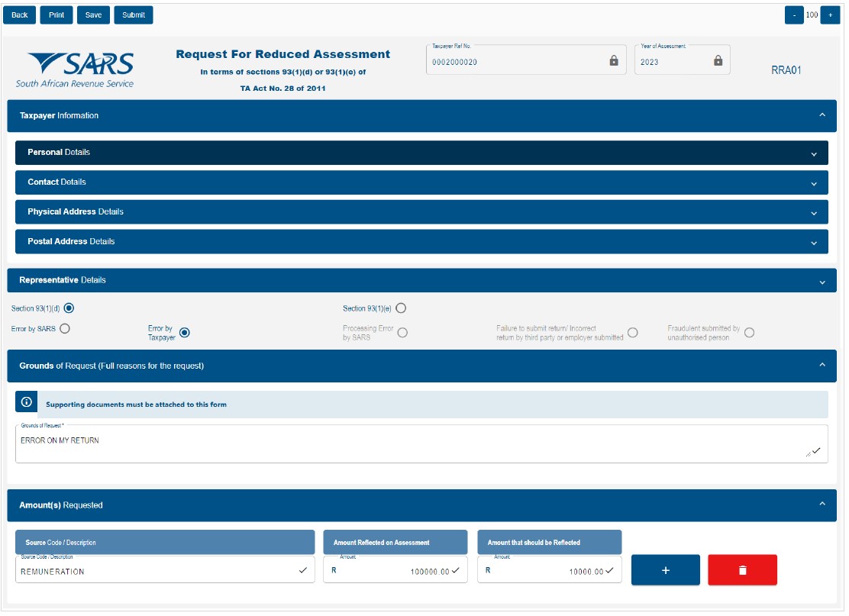849x616 pixels.
Task: Click the Taxpayer Ref No field
Action: [x=526, y=60]
